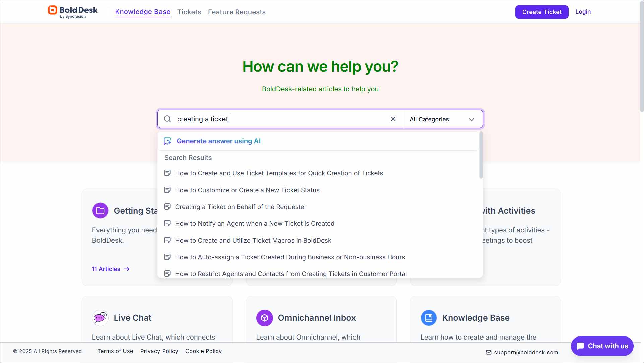Screen dimensions: 644x363
Task: Click the Search Results heading text
Action: [x=188, y=158]
